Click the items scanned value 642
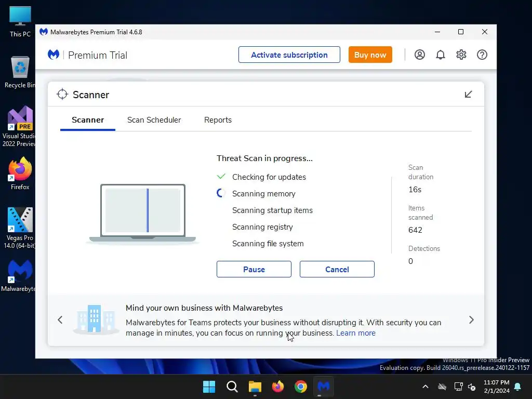 coord(415,230)
